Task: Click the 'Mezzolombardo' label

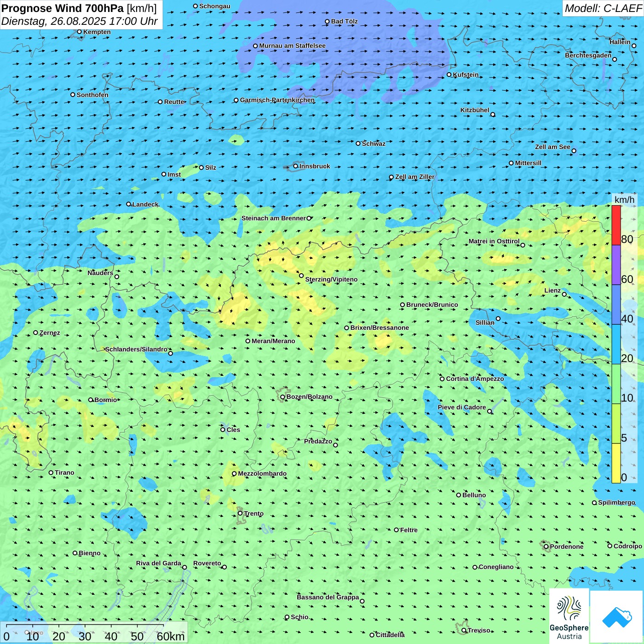Action: 262,473
